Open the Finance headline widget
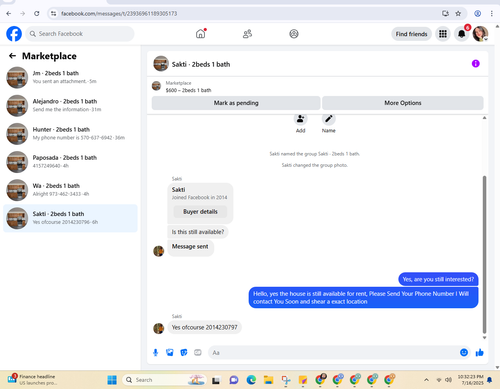 (x=32, y=380)
